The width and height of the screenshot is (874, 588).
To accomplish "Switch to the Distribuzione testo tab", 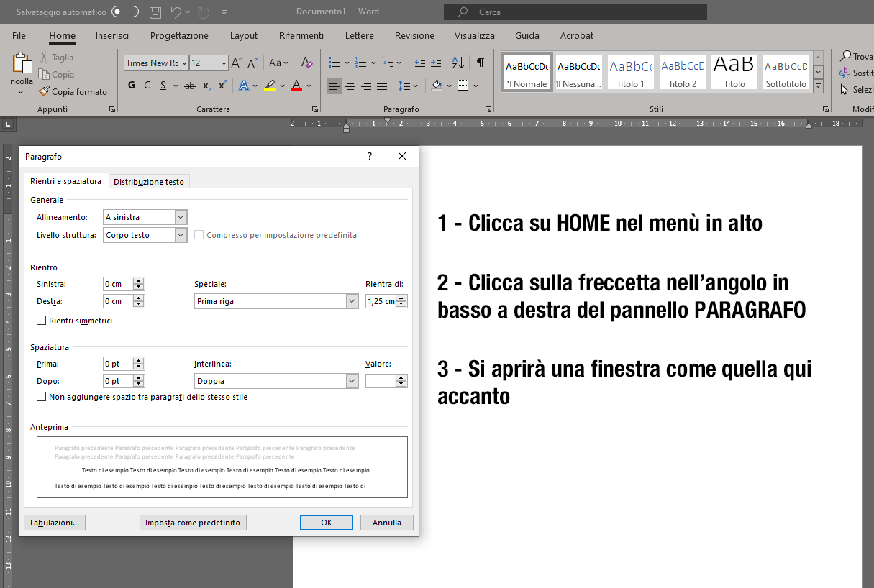I will tap(149, 182).
